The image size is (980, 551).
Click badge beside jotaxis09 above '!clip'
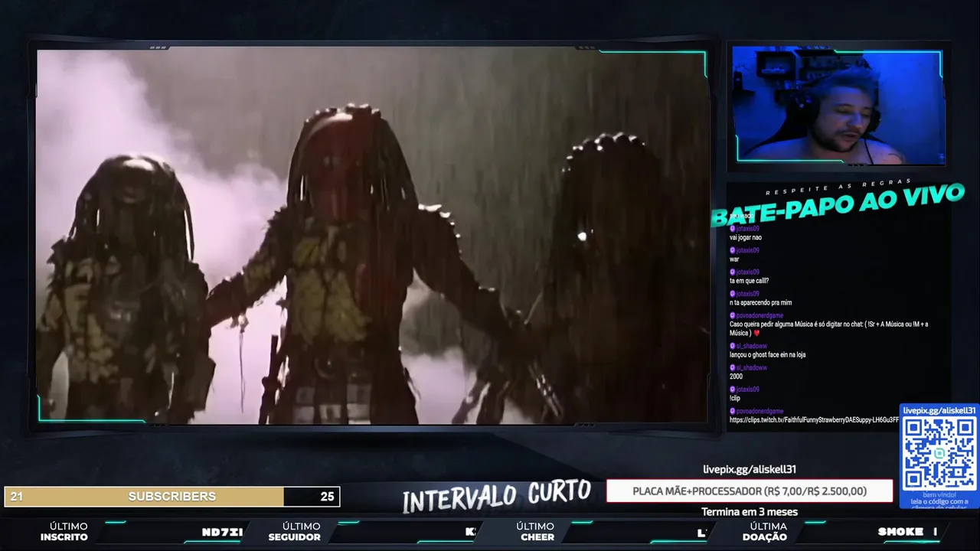click(733, 390)
